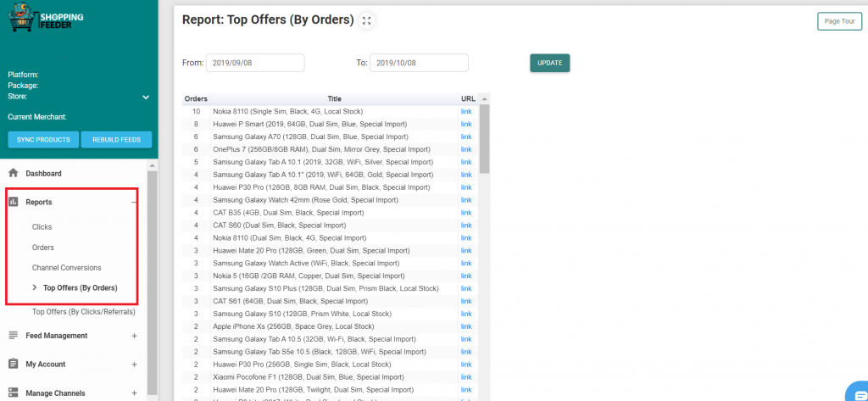This screenshot has height=401, width=868.
Task: Sort by the Orders column header
Action: [x=196, y=98]
